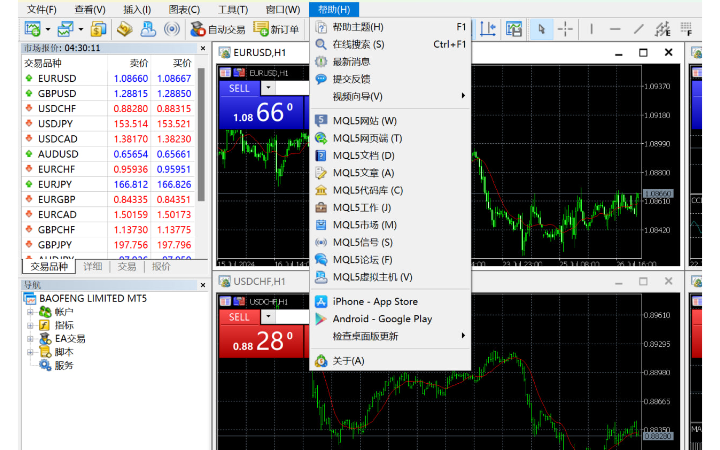Click the save chart template icon

tap(514, 29)
